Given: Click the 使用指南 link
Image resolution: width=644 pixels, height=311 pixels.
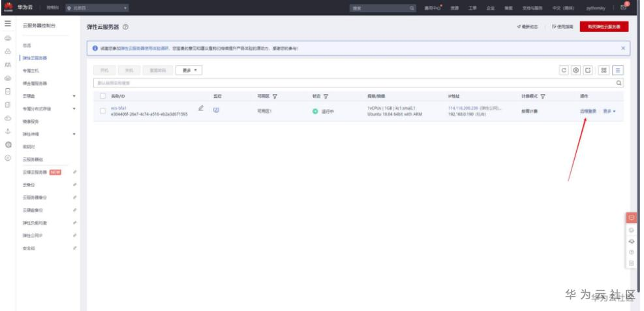Looking at the screenshot, I should 562,26.
